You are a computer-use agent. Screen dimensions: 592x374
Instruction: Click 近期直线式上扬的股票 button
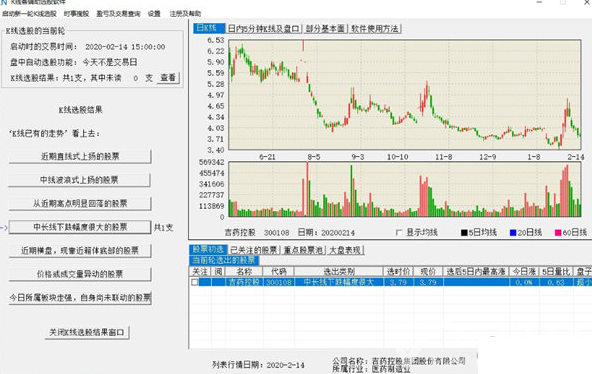click(x=80, y=156)
